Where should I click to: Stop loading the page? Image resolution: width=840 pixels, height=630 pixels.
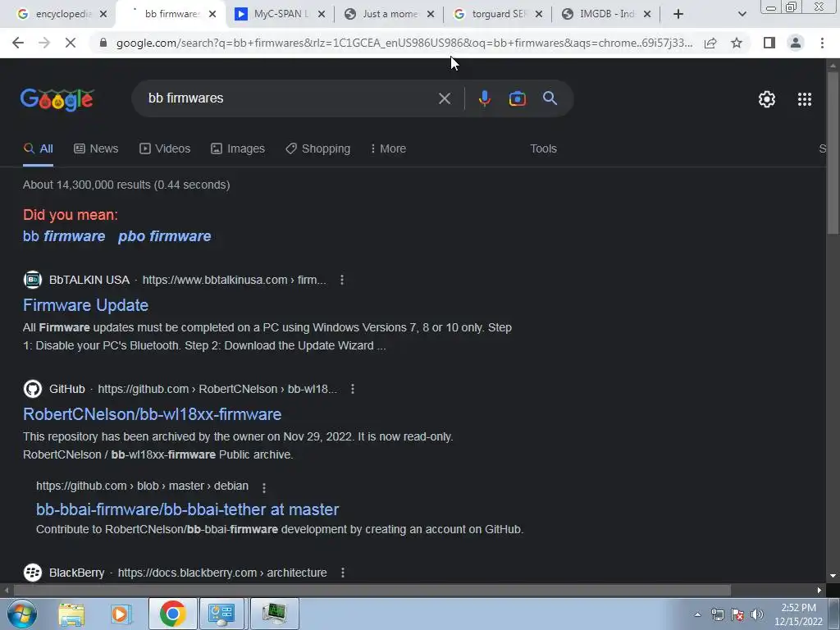click(x=71, y=43)
